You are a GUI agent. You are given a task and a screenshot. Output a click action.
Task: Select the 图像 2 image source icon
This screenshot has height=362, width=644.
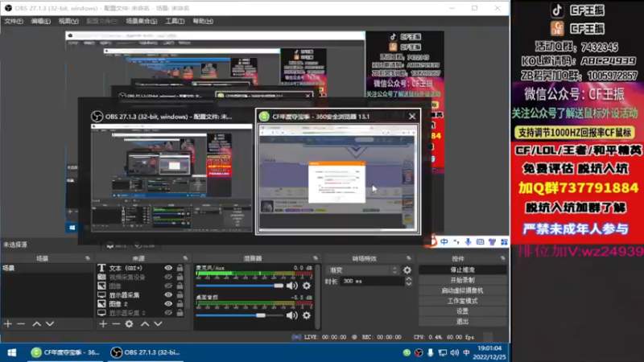click(101, 304)
